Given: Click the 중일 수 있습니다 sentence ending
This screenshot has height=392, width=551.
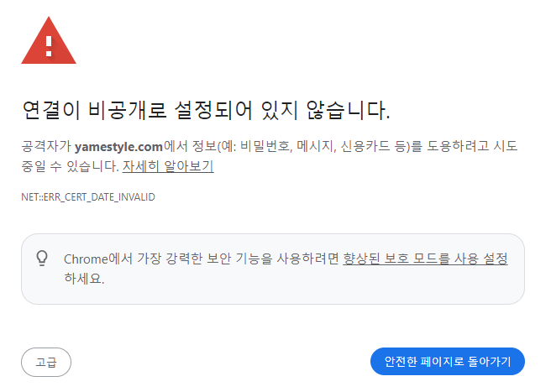Looking at the screenshot, I should [71, 166].
